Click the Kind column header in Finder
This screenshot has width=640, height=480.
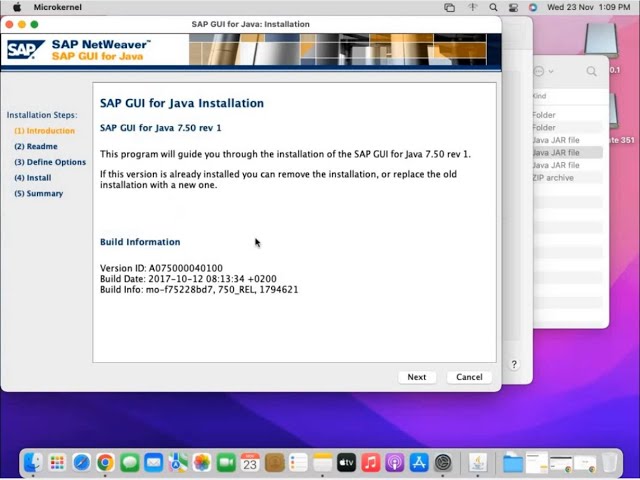539,96
